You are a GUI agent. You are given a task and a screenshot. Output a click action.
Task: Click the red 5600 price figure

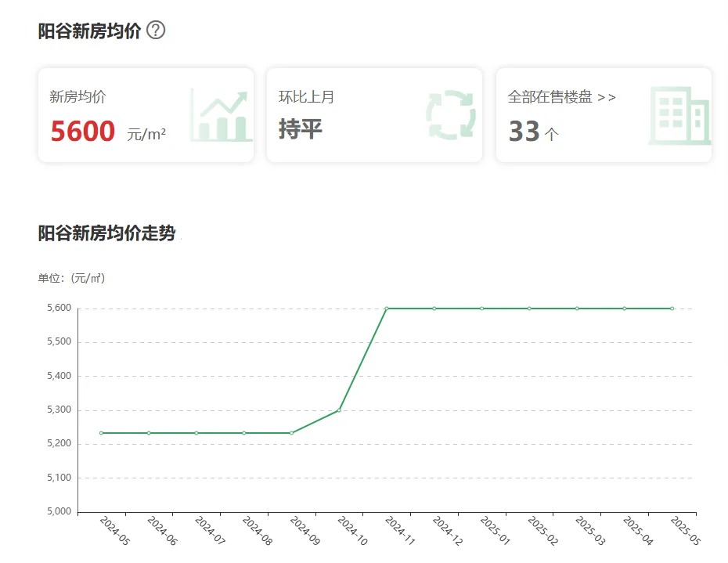tap(83, 132)
